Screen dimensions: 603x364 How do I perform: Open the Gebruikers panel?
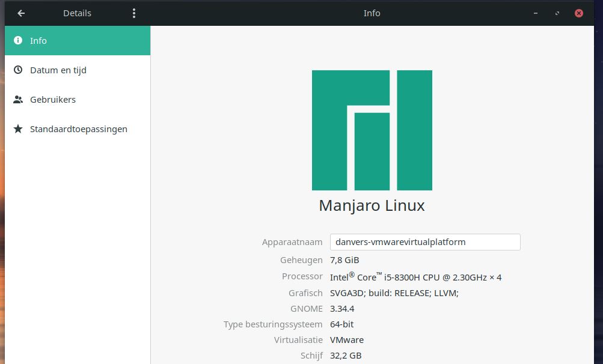point(78,100)
